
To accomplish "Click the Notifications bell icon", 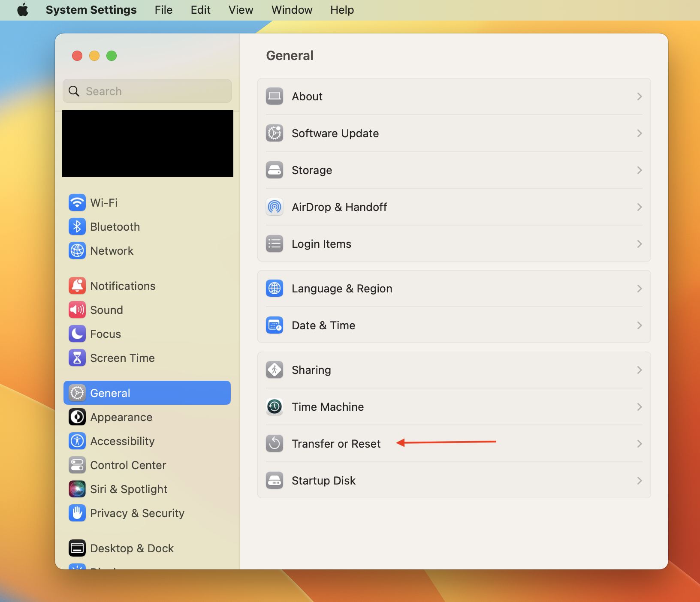I will point(77,286).
